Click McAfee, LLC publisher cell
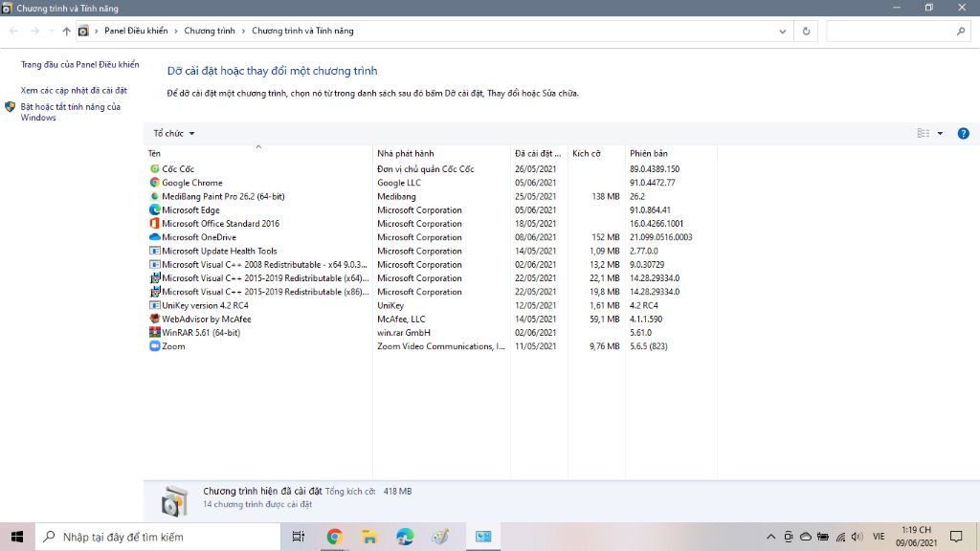980x551 pixels. [401, 319]
